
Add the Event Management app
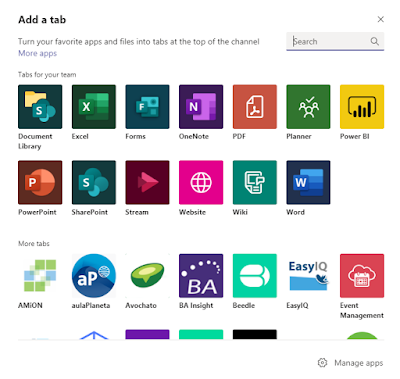click(362, 276)
